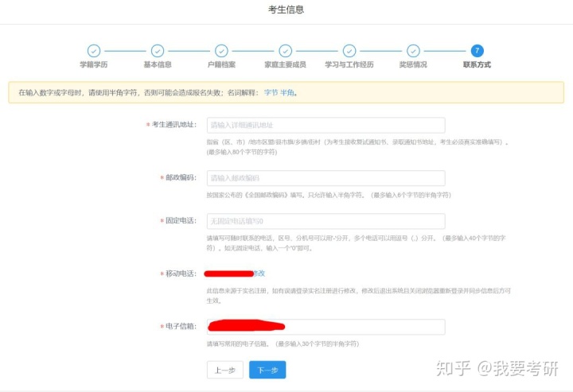Click the 户籍档案 step checkmark icon
The height and width of the screenshot is (392, 573).
coord(221,51)
